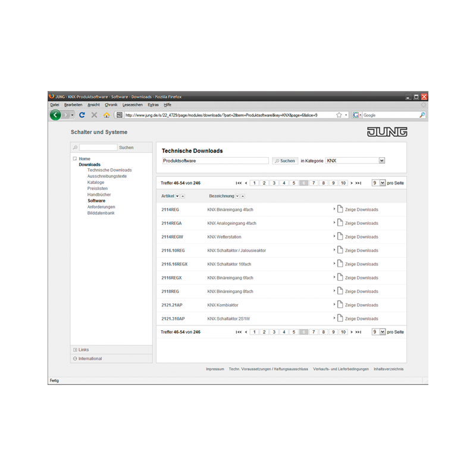Open the Kategorie KNX dropdown
Viewport: 476px width, 476px height.
click(381, 161)
